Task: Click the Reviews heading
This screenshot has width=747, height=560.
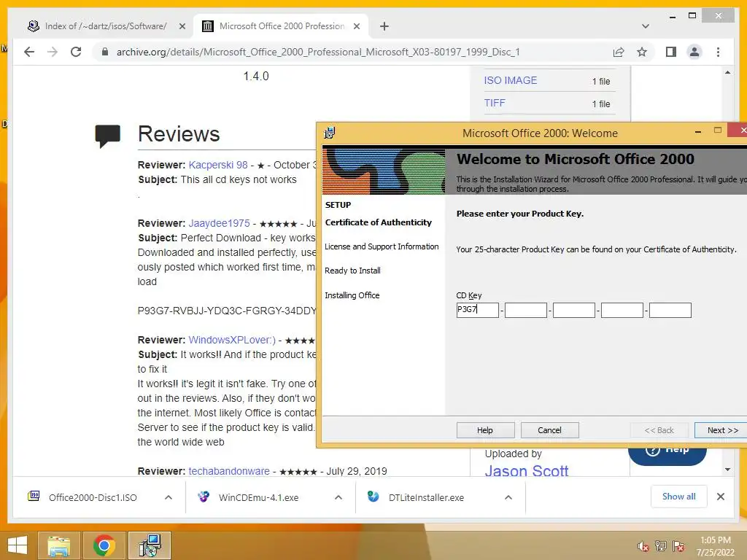Action: click(x=179, y=134)
